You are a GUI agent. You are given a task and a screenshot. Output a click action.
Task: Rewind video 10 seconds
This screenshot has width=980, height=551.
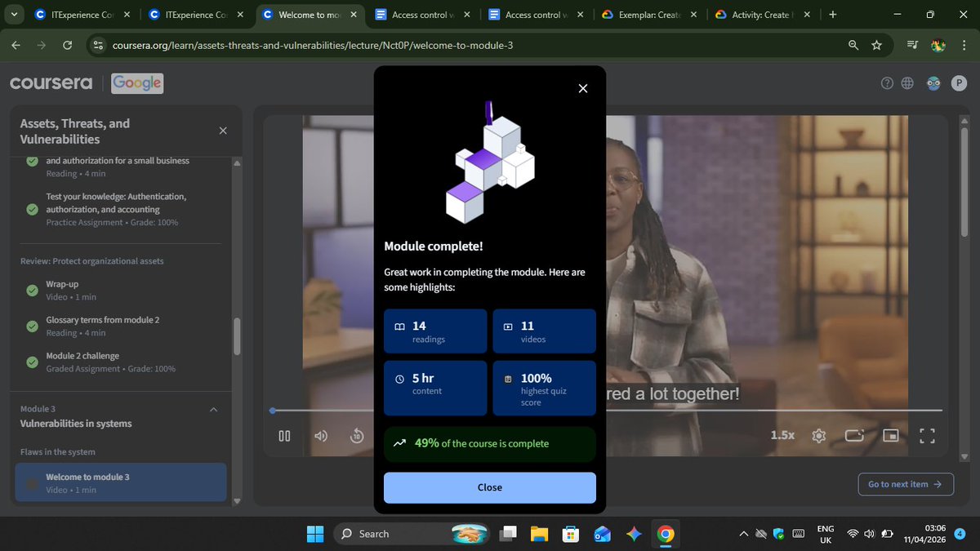coord(357,436)
